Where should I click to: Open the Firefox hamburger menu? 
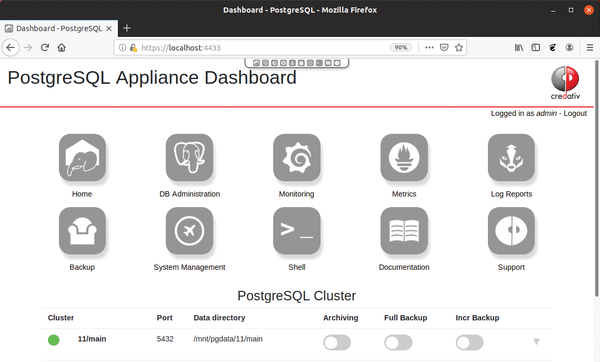(590, 47)
